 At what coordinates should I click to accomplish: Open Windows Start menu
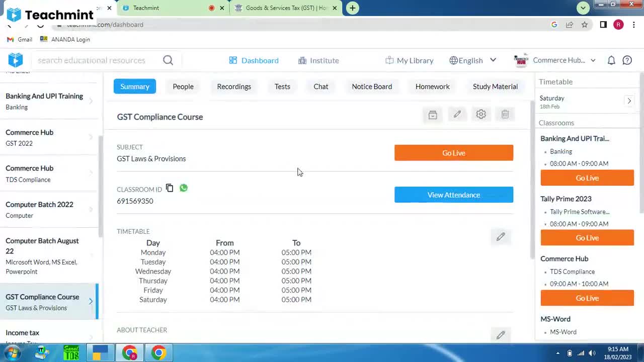(x=12, y=353)
